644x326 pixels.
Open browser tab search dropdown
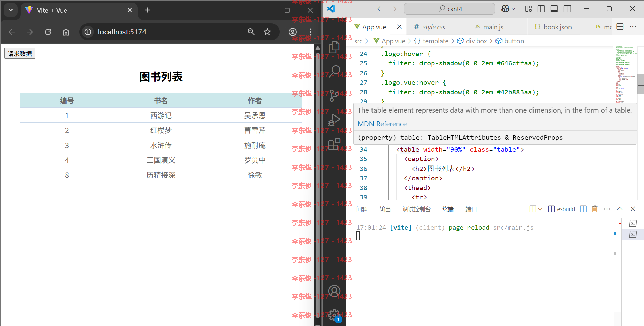pyautogui.click(x=11, y=10)
